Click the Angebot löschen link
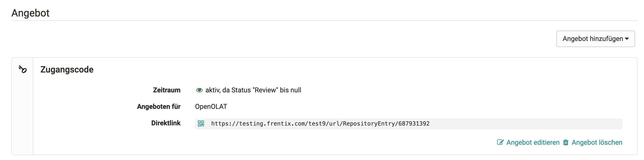This screenshot has width=644, height=160. coord(597,142)
